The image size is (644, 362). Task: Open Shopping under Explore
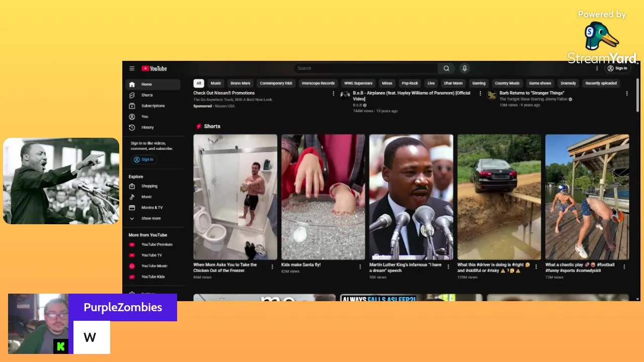point(152,186)
